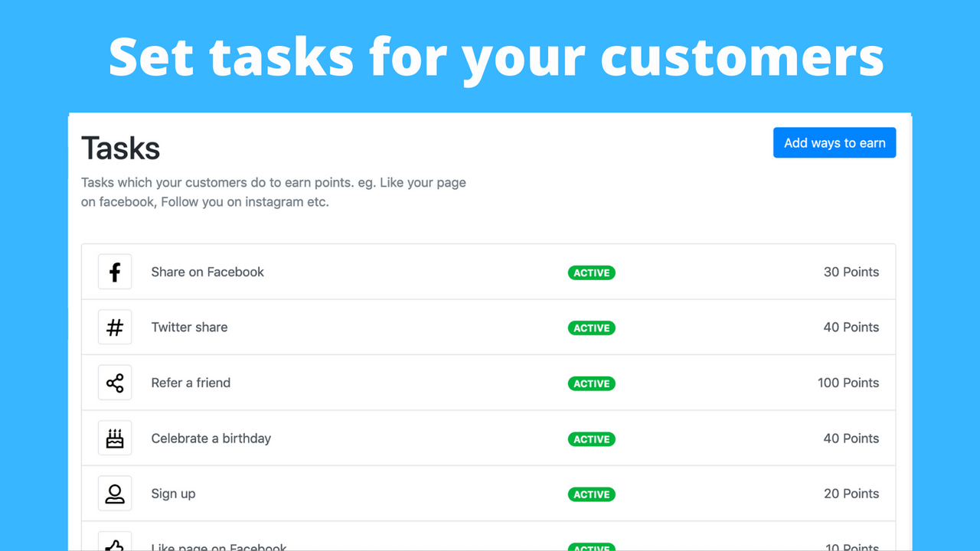Screen dimensions: 980x551
Task: Click the birthday cake icon
Action: pyautogui.click(x=115, y=438)
